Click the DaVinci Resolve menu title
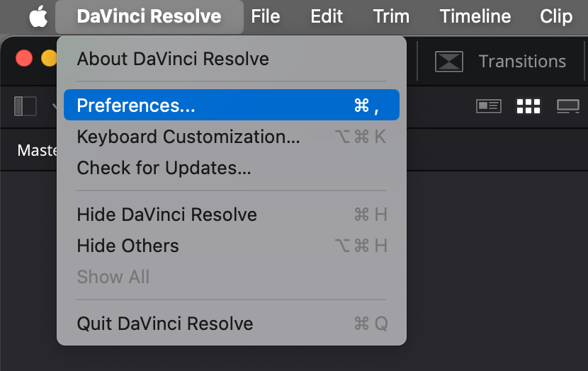 point(149,16)
